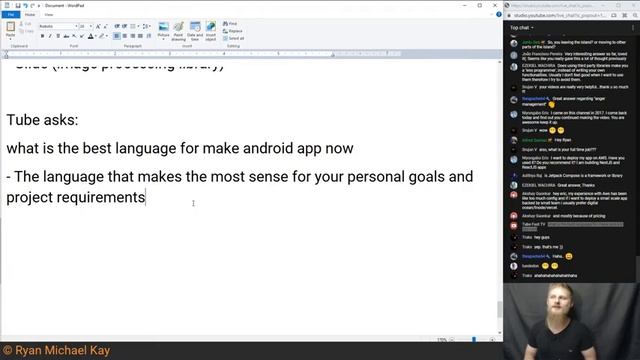Screen dimensions: 640x360
Task: Apply the text color button
Action: (91, 36)
